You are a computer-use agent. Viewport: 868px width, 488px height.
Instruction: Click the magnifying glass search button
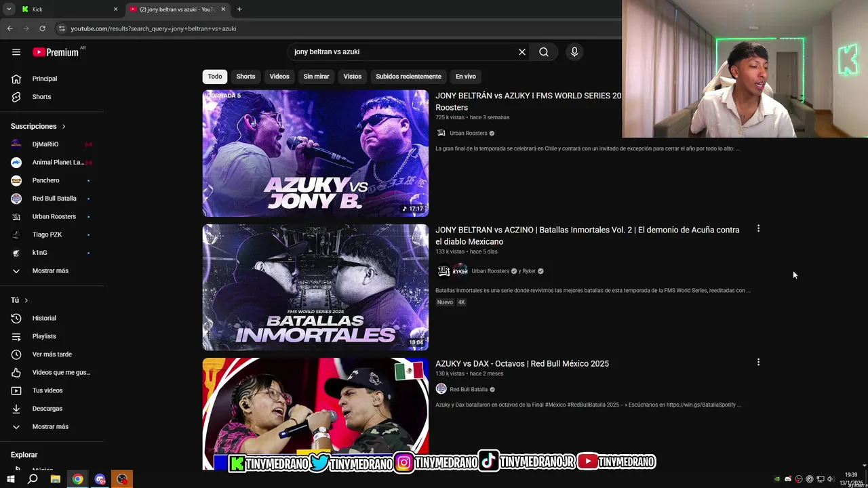pos(544,52)
